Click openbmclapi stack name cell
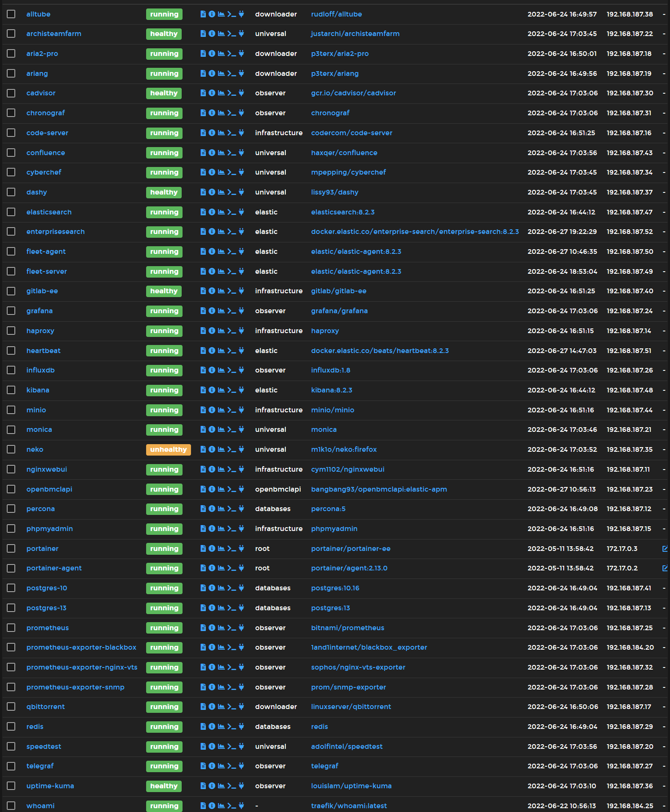670x812 pixels. click(278, 489)
